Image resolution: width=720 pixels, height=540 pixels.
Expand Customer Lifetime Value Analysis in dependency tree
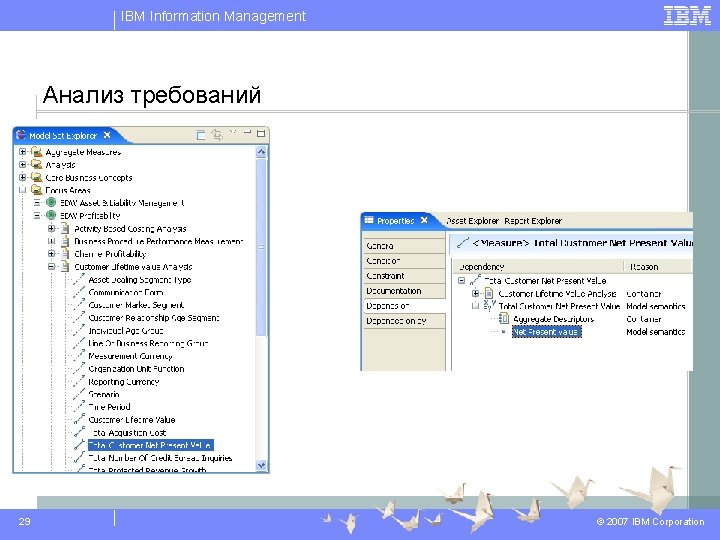tap(476, 293)
